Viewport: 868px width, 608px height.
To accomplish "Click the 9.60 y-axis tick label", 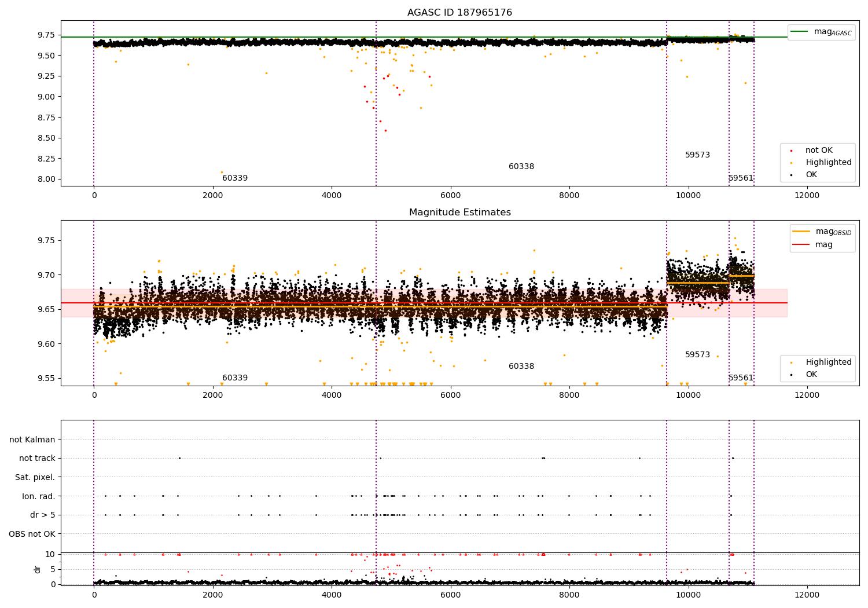I will click(46, 344).
